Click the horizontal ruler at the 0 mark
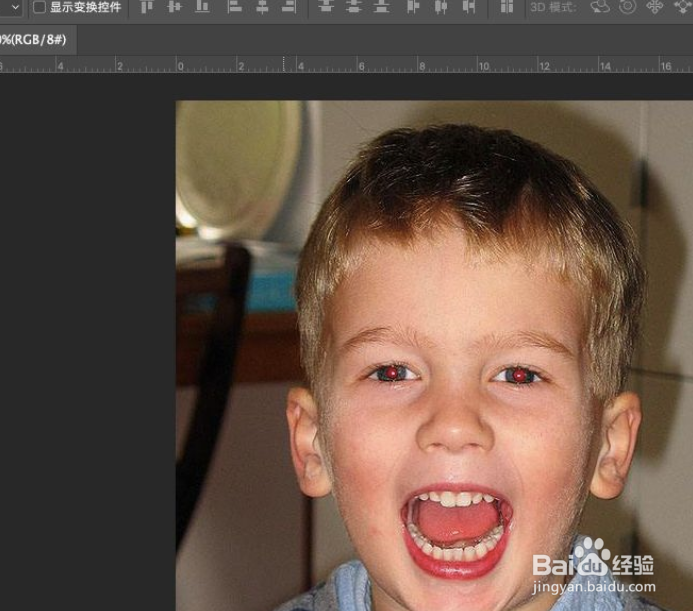The image size is (693, 611). coord(180,66)
